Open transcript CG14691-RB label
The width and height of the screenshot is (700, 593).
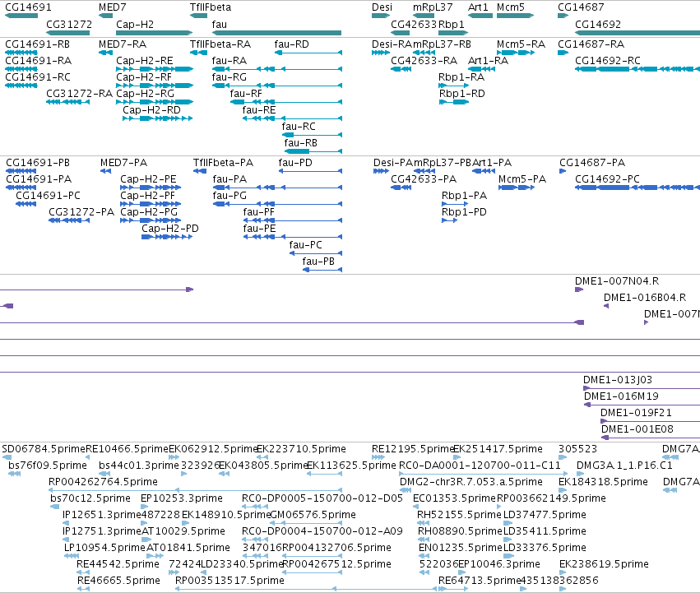[37, 44]
